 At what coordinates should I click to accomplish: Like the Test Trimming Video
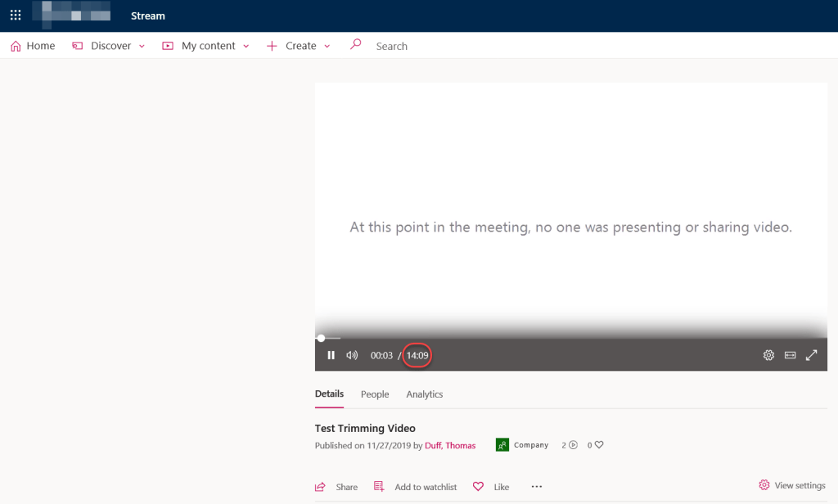(x=478, y=485)
